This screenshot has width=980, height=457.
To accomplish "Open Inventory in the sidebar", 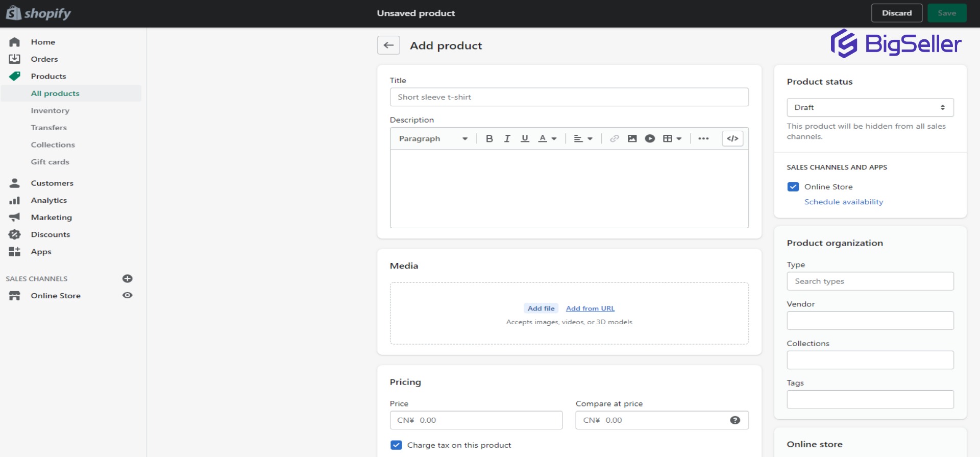I will click(50, 110).
